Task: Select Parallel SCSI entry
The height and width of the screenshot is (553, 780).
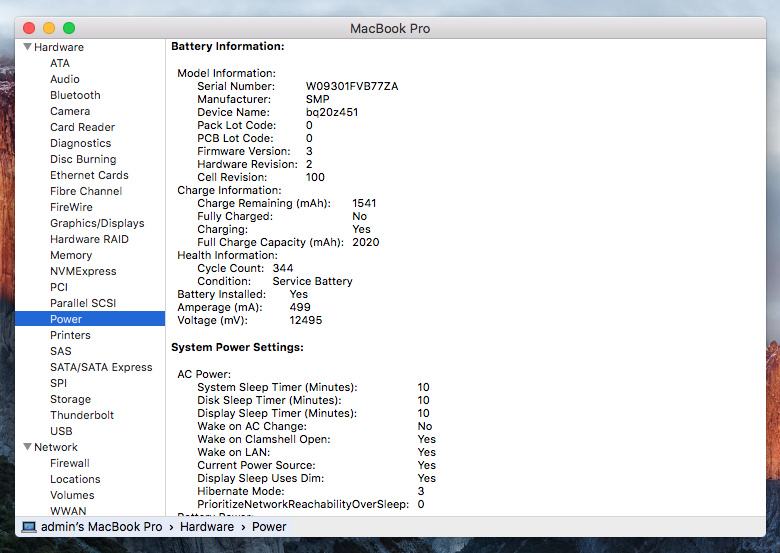Action: 83,303
